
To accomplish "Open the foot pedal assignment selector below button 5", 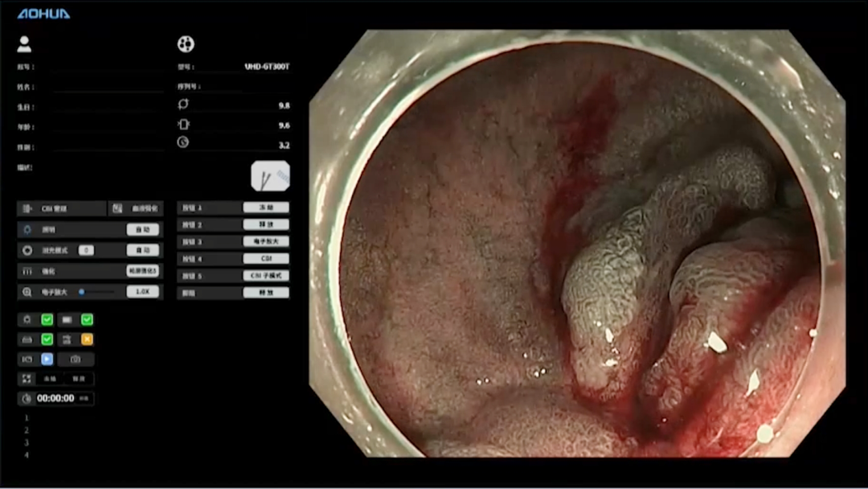I will 266,293.
